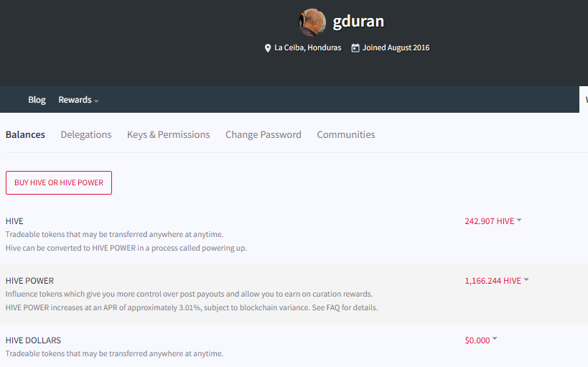Select the HIVE POWER heading
The height and width of the screenshot is (367, 588).
[x=29, y=281]
